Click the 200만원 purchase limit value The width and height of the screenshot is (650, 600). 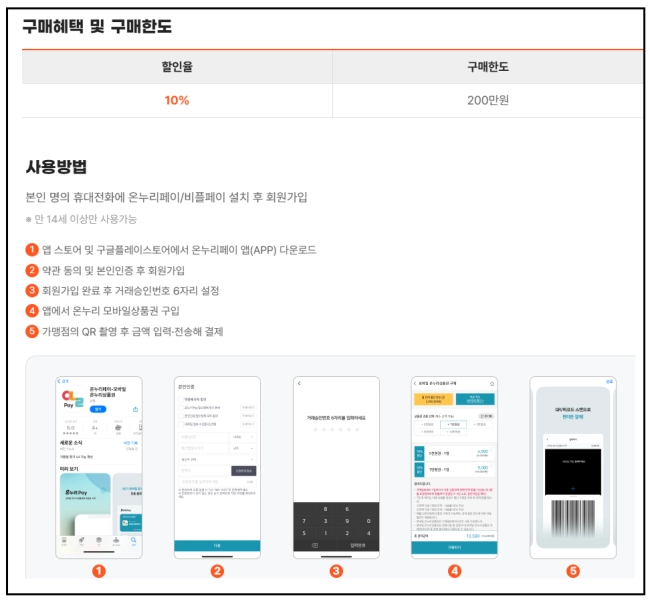[488, 100]
